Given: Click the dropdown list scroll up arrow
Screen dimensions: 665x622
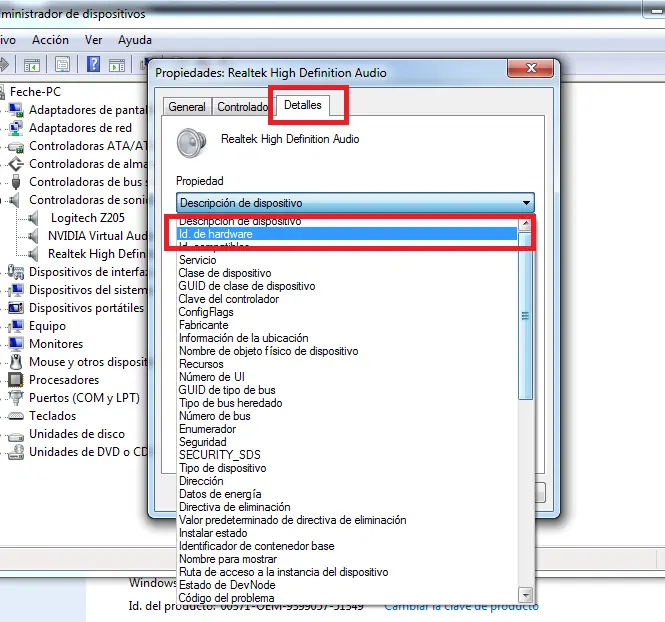Looking at the screenshot, I should click(525, 223).
